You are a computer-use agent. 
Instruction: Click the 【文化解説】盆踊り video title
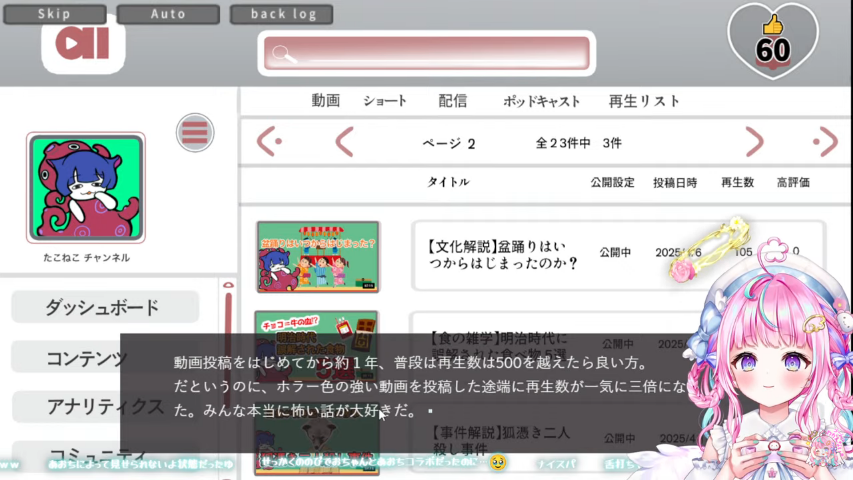point(503,255)
